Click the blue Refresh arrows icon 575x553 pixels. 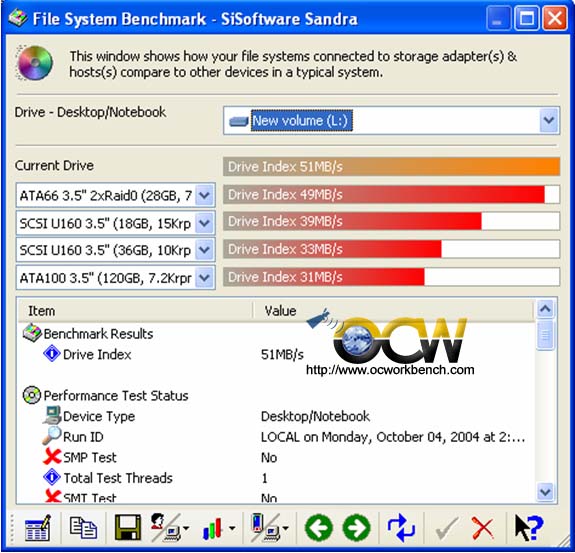tap(401, 528)
